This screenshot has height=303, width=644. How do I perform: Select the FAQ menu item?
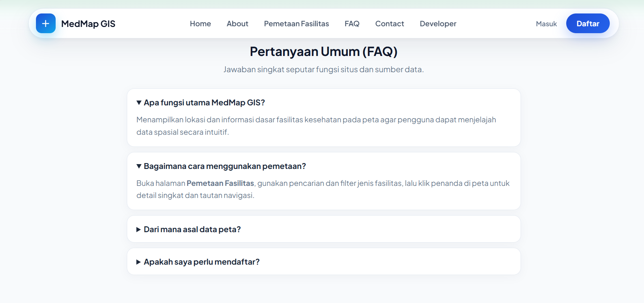(352, 24)
